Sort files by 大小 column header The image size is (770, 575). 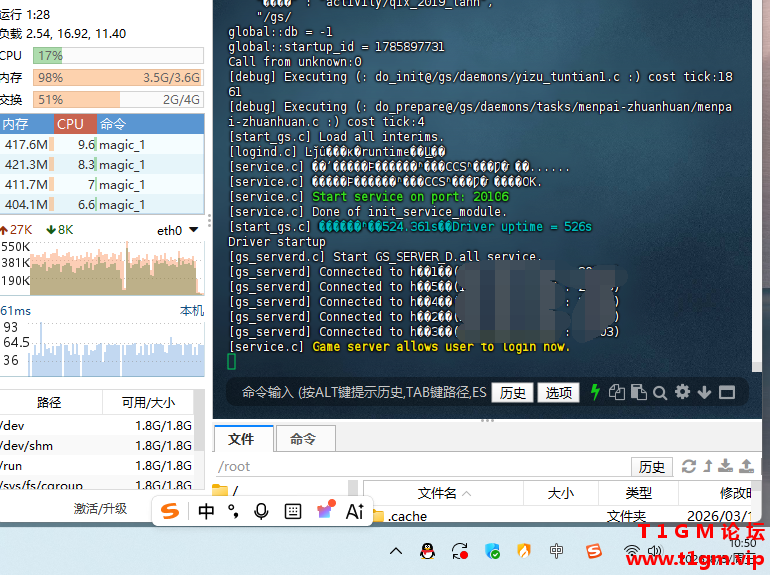pos(561,493)
